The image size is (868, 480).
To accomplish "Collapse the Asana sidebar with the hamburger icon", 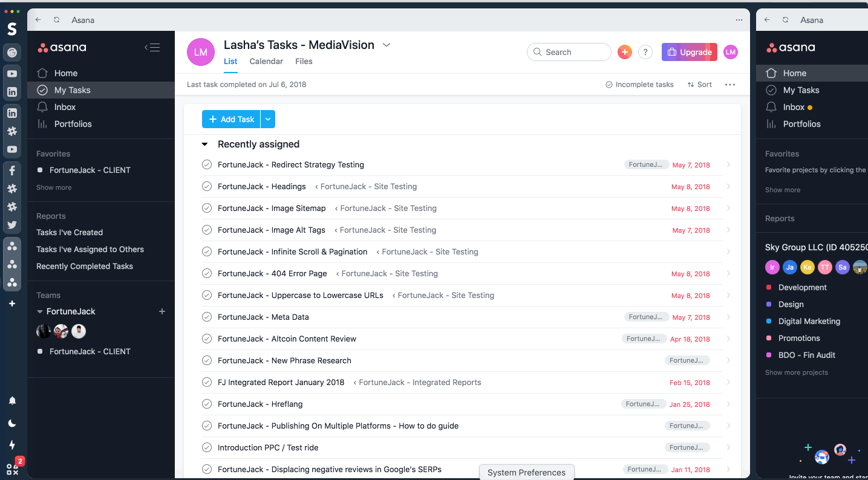I will tap(152, 48).
